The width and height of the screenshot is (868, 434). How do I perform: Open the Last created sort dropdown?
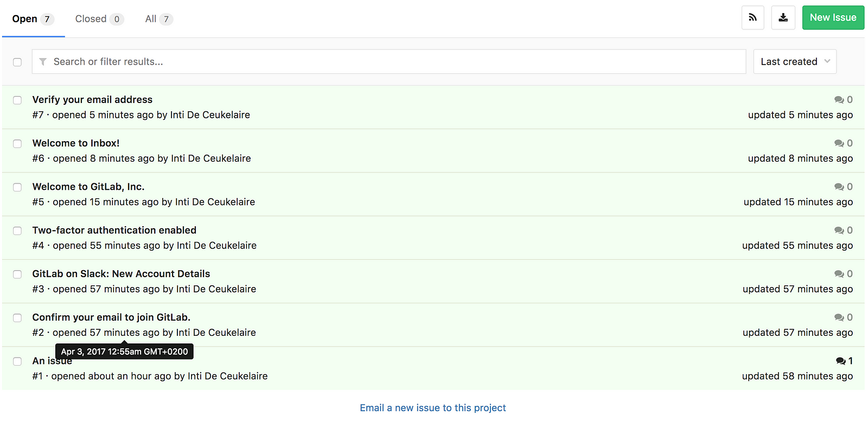795,62
